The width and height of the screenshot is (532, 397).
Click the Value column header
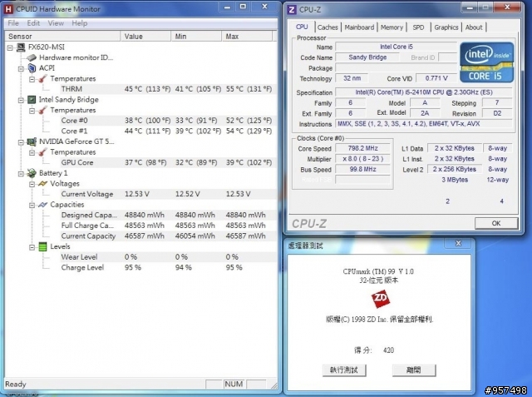(x=145, y=36)
